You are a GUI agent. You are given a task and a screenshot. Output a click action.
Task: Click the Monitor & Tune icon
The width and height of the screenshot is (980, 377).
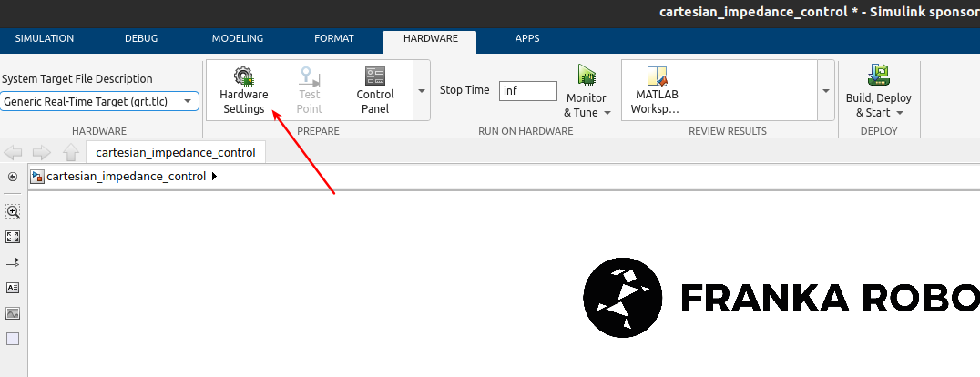586,76
